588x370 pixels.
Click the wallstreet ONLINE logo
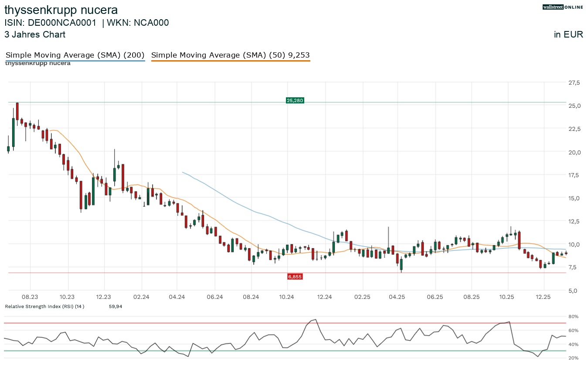(x=563, y=7)
